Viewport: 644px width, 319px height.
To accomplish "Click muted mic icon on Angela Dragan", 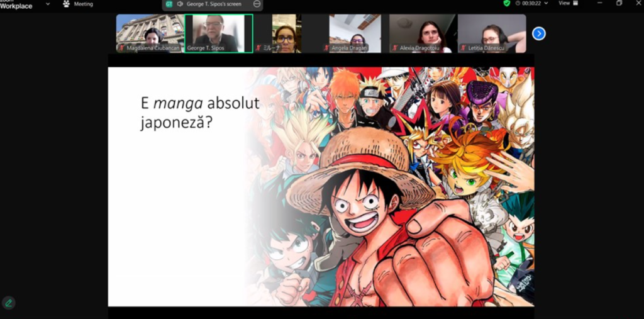I will pos(326,48).
